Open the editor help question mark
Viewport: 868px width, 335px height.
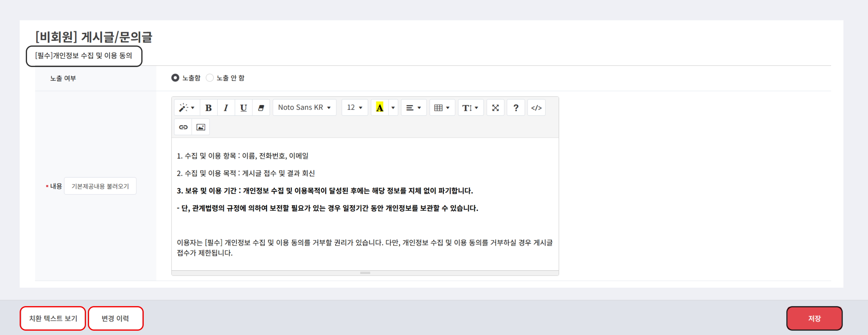[x=515, y=108]
